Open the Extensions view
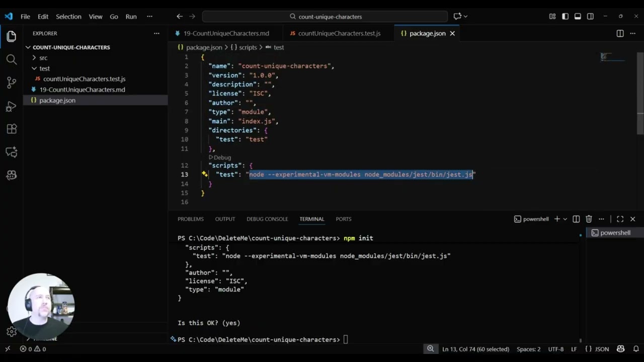The width and height of the screenshot is (644, 362). point(12,129)
